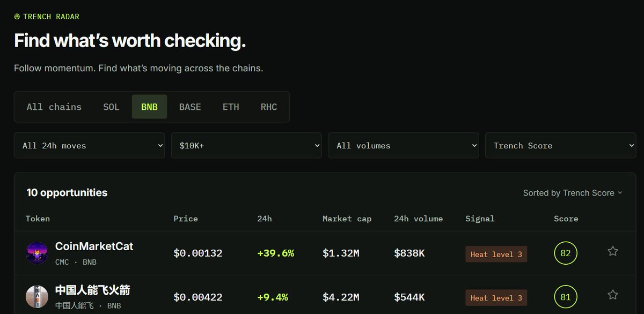Click the $838K volume value
The image size is (644, 314).
tap(409, 253)
